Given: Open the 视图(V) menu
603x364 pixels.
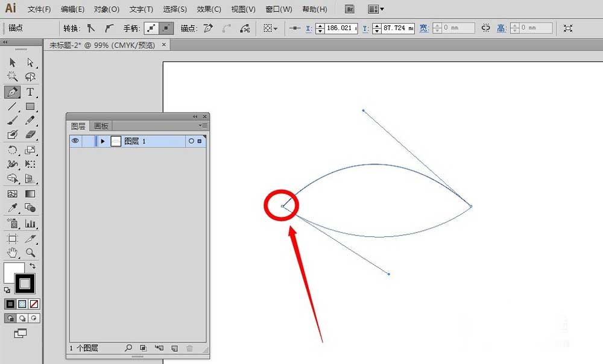Looking at the screenshot, I should click(x=243, y=9).
